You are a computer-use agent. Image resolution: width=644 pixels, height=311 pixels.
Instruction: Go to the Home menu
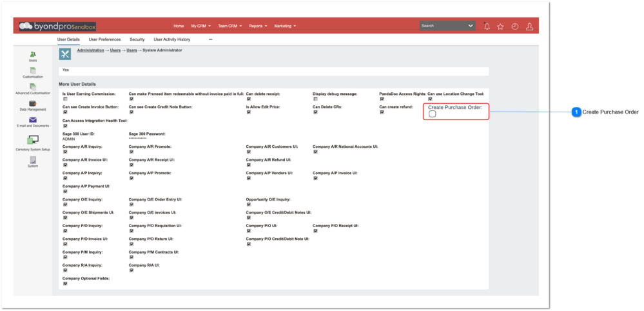click(x=179, y=26)
